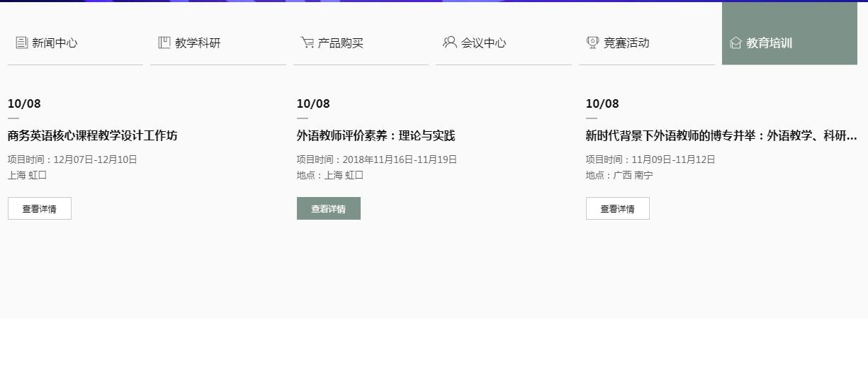The height and width of the screenshot is (365, 868).
Task: Click the graduation cap icon beside 教育培训
Action: 735,43
